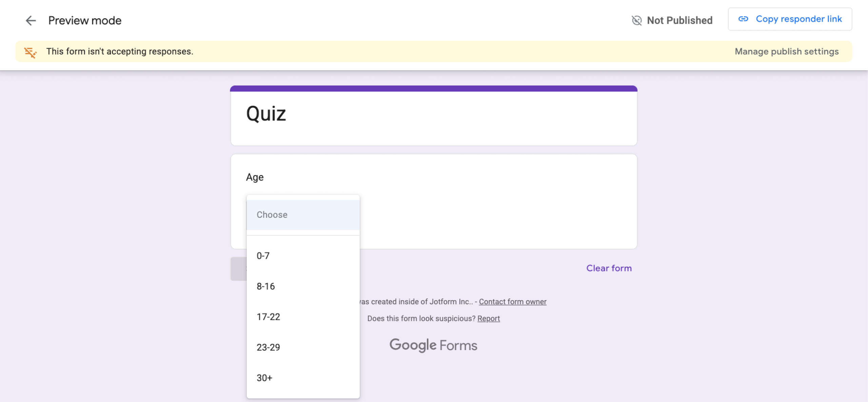868x402 pixels.
Task: Select the 30+ age option
Action: tap(264, 377)
